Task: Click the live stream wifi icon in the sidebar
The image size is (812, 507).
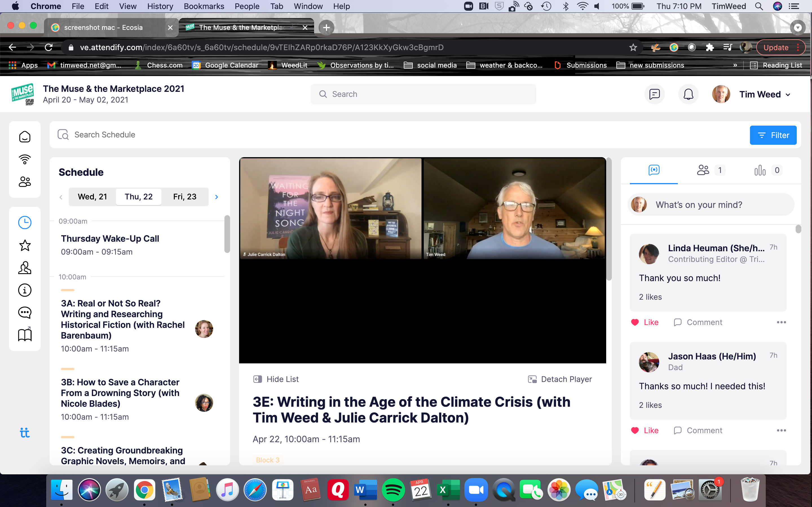Action: coord(25,159)
